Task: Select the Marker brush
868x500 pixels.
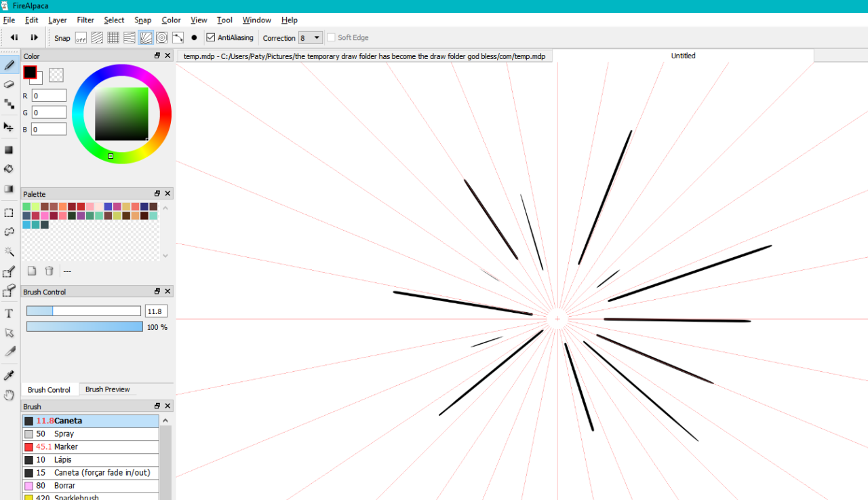Action: 91,446
